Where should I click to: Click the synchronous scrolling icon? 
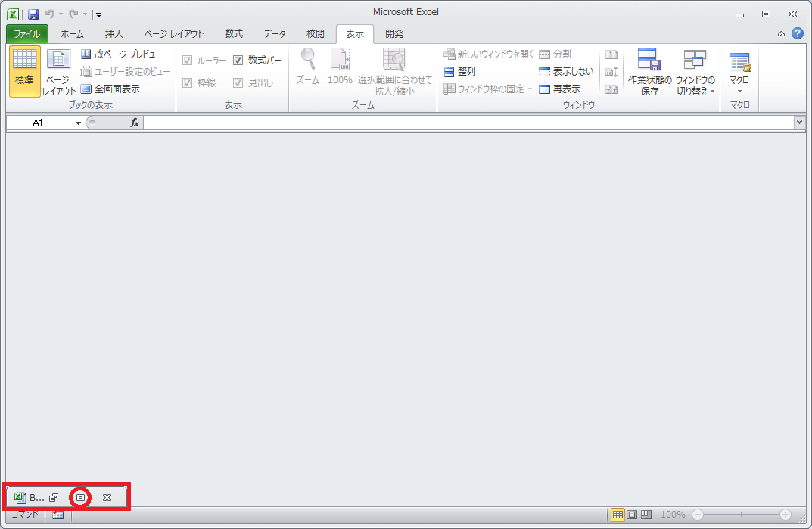point(611,72)
